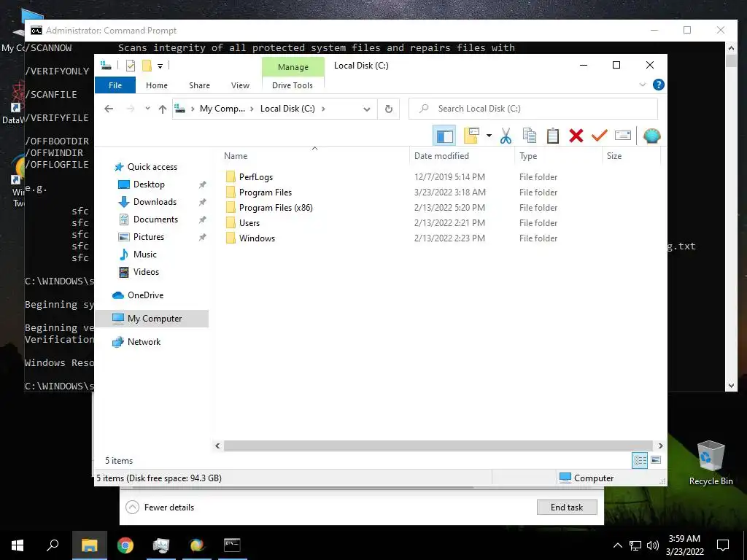Screen dimensions: 747x560
Task: Click the Cut scissors icon
Action: tap(506, 136)
